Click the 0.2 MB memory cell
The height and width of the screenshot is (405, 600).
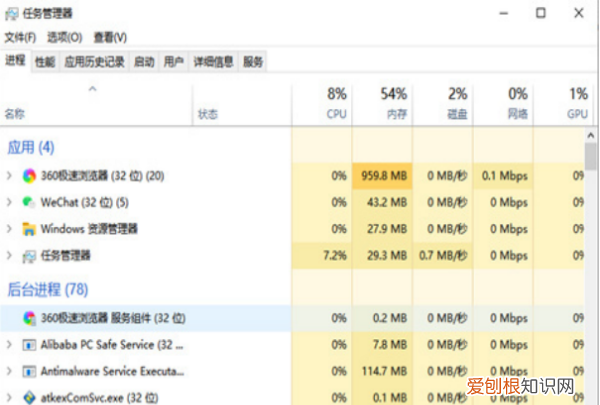(382, 318)
